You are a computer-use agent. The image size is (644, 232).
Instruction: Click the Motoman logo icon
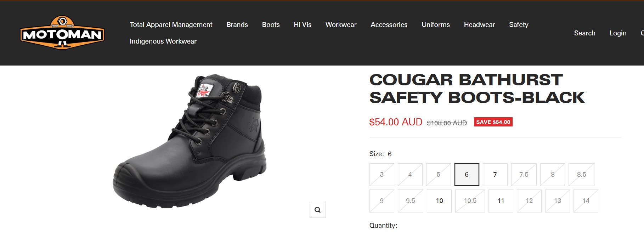62,33
